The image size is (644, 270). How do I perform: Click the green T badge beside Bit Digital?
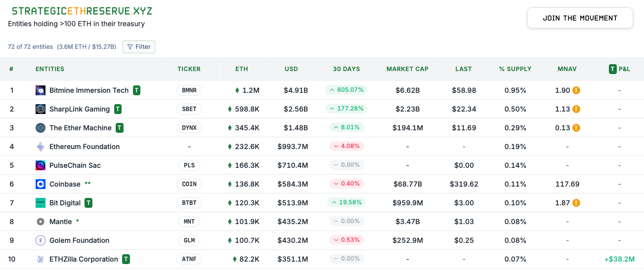coord(88,203)
